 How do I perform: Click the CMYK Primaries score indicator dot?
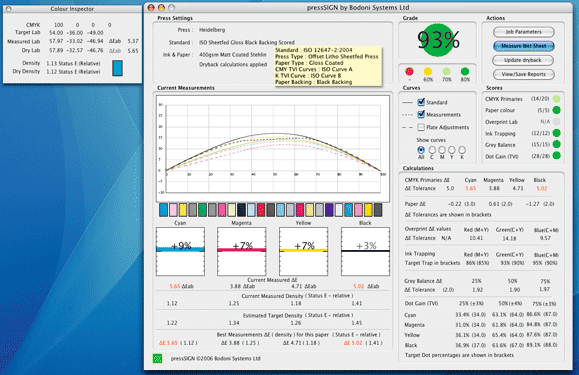point(556,99)
